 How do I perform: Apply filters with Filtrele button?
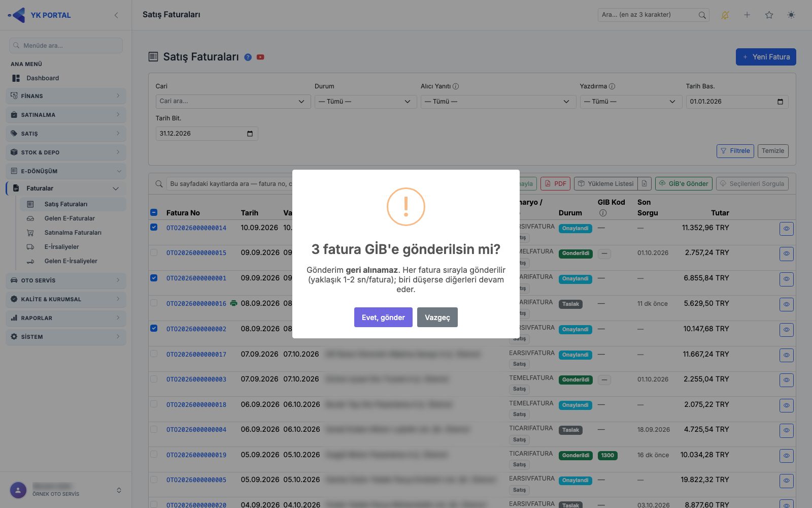click(735, 151)
